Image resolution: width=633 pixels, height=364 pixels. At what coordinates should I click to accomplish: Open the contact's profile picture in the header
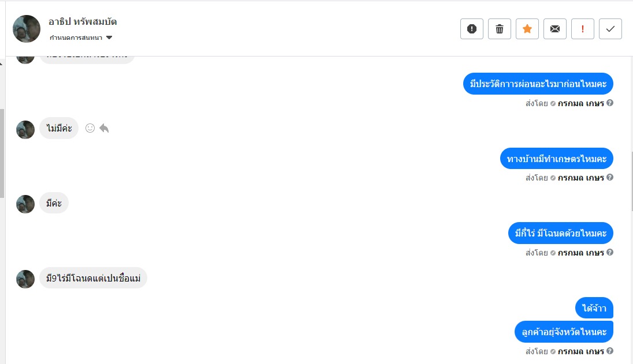(x=27, y=29)
